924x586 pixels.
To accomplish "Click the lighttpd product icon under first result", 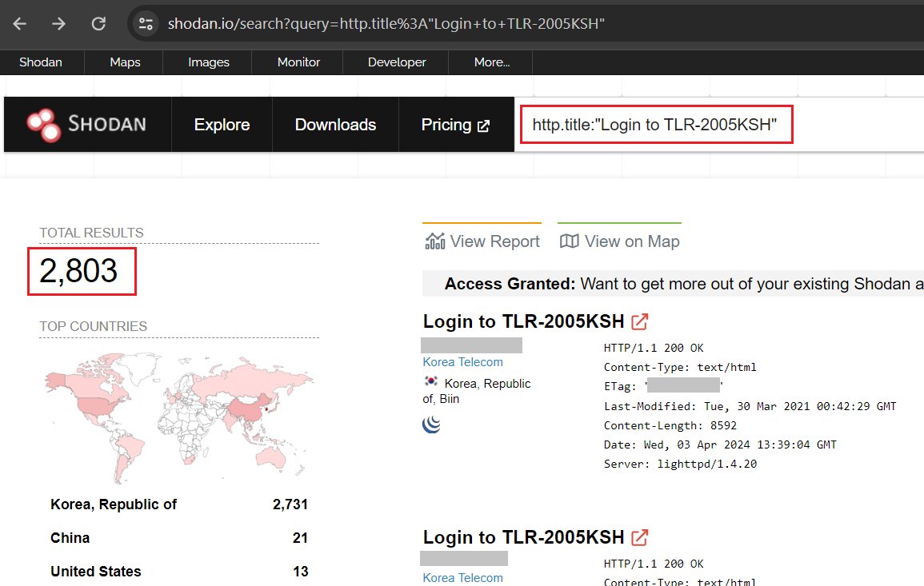I will 431,424.
